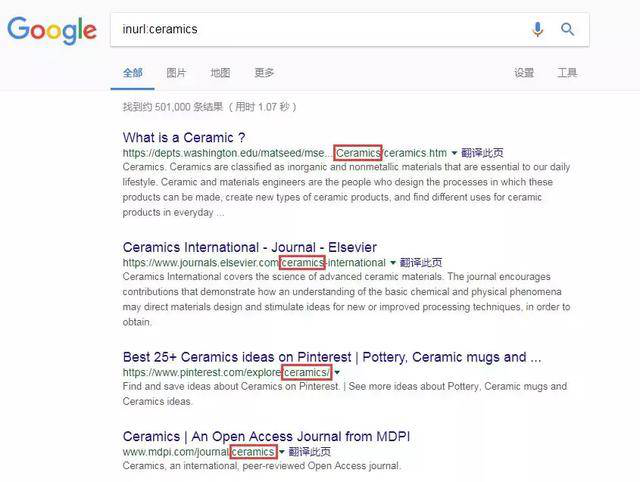Click 翻译此页 for Elsevier result

click(x=421, y=262)
